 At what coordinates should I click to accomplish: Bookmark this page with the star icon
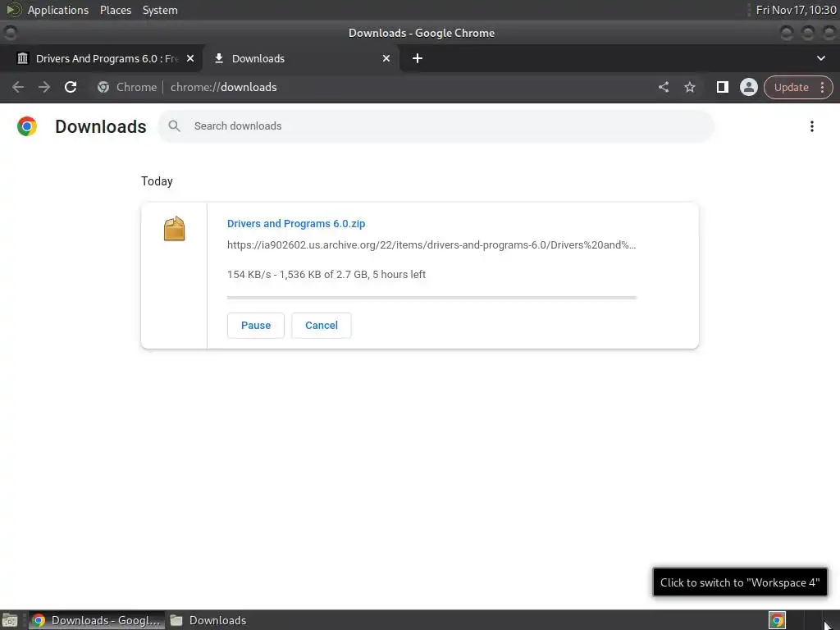pos(689,87)
